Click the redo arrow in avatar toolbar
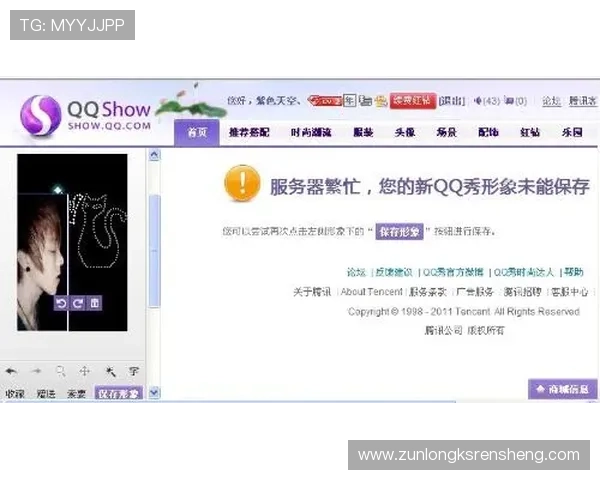Image resolution: width=600 pixels, height=480 pixels. pos(37,371)
